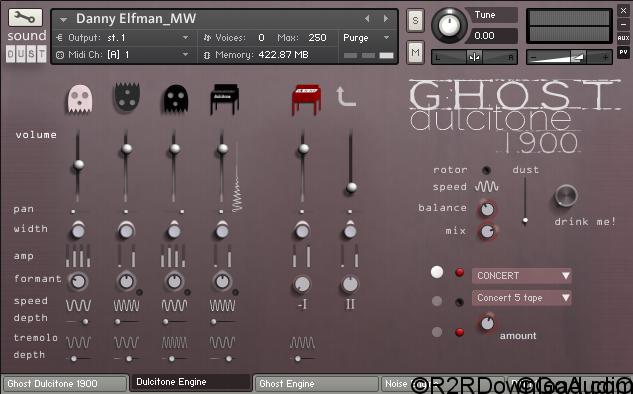Image resolution: width=633 pixels, height=394 pixels.
Task: Click the minimize minus header button
Action: (623, 25)
